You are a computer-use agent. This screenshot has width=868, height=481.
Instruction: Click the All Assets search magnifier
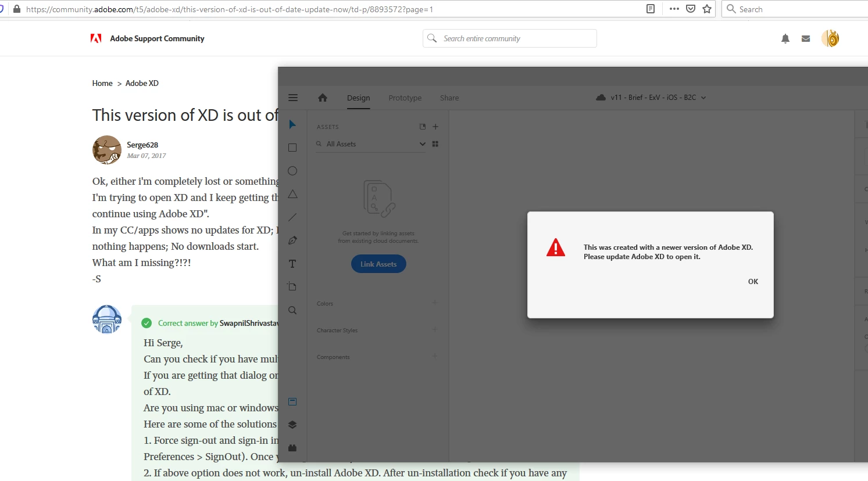click(319, 143)
